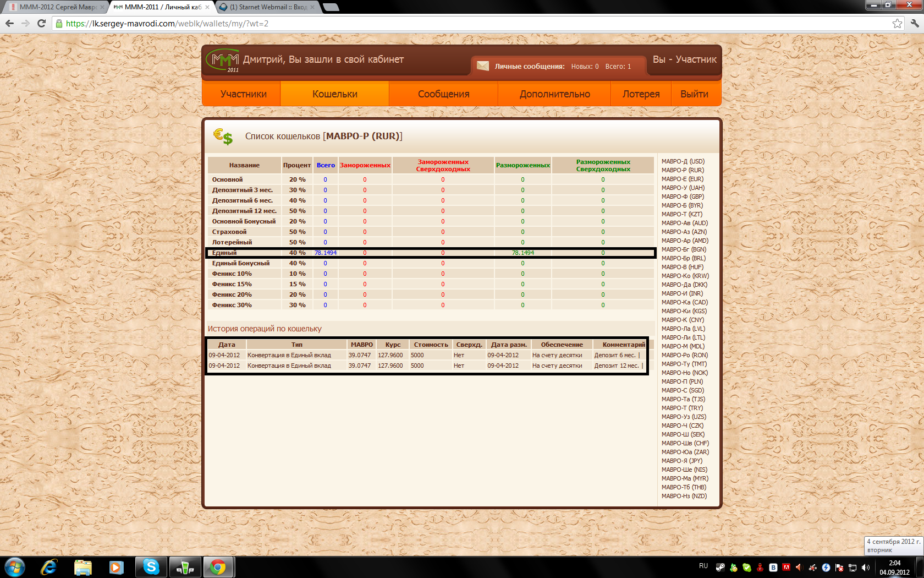Click the Единый wallet total 78.1494

[x=326, y=253]
